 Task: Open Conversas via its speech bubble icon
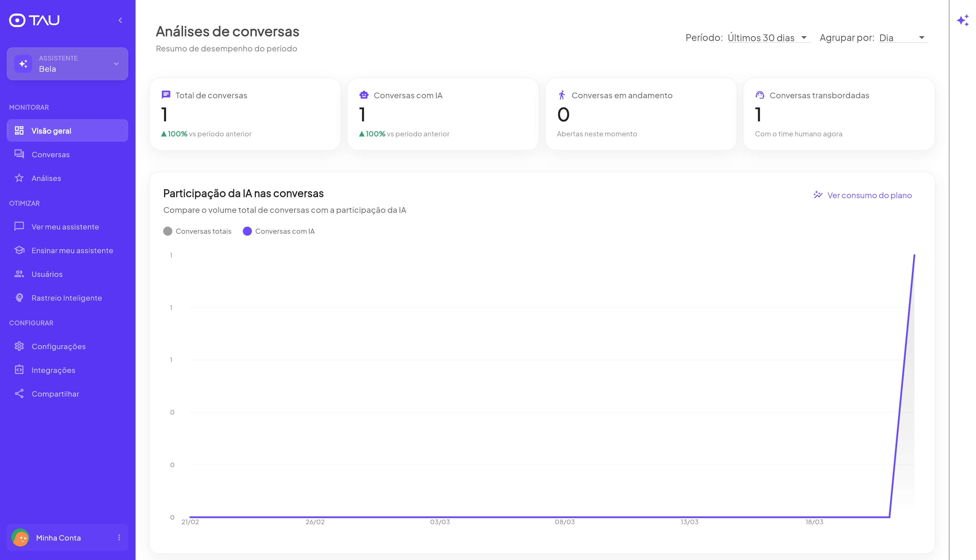point(19,154)
